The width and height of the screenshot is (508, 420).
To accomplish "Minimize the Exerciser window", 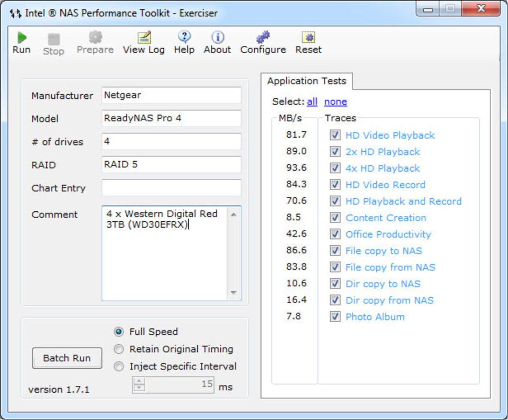I will click(428, 9).
